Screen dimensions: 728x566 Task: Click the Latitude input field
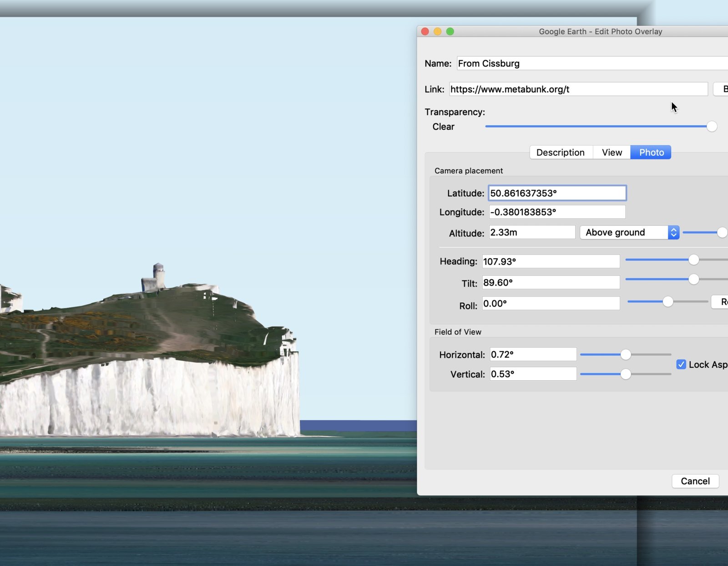[557, 193]
